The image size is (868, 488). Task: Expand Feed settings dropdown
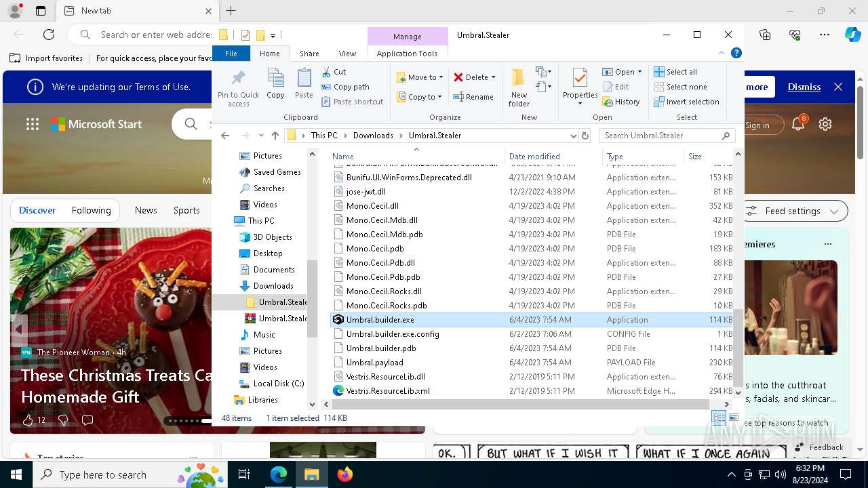[835, 211]
